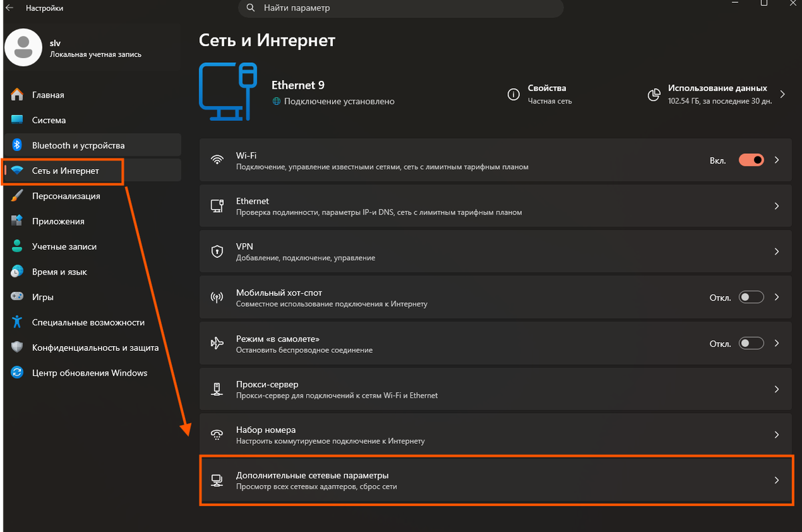Screen dimensions: 802x532
Task: Click the Специальные возможности accessibility icon
Action: point(17,322)
